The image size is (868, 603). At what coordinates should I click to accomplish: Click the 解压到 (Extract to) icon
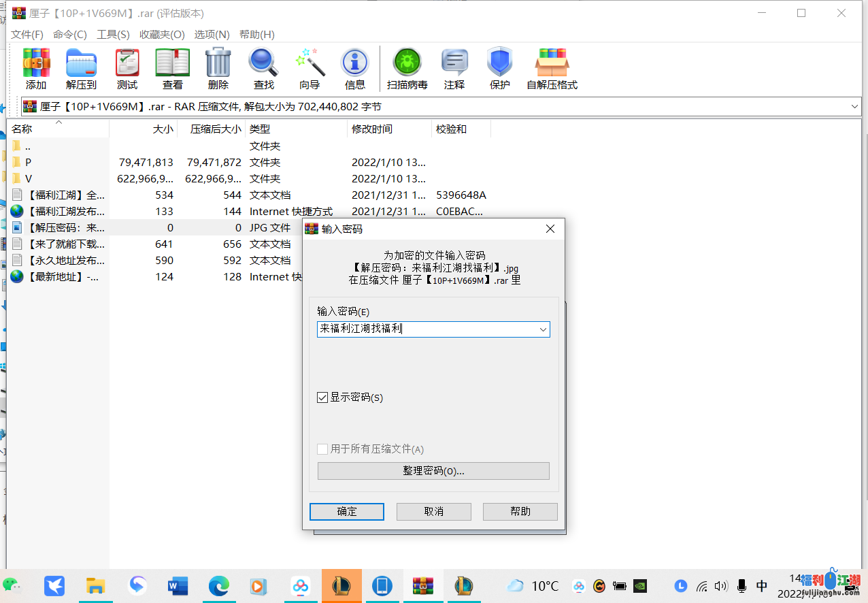point(81,63)
